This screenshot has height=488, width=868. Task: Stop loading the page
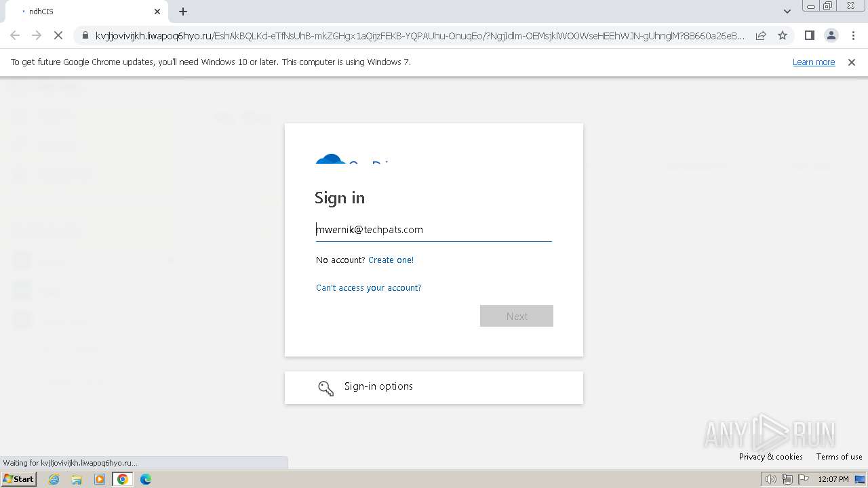(x=58, y=35)
